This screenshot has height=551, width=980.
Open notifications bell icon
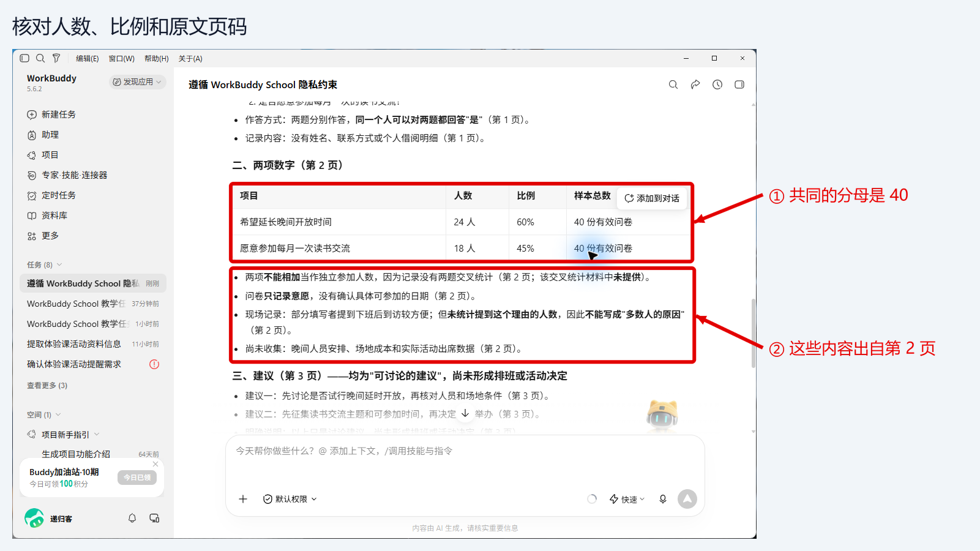coord(132,518)
